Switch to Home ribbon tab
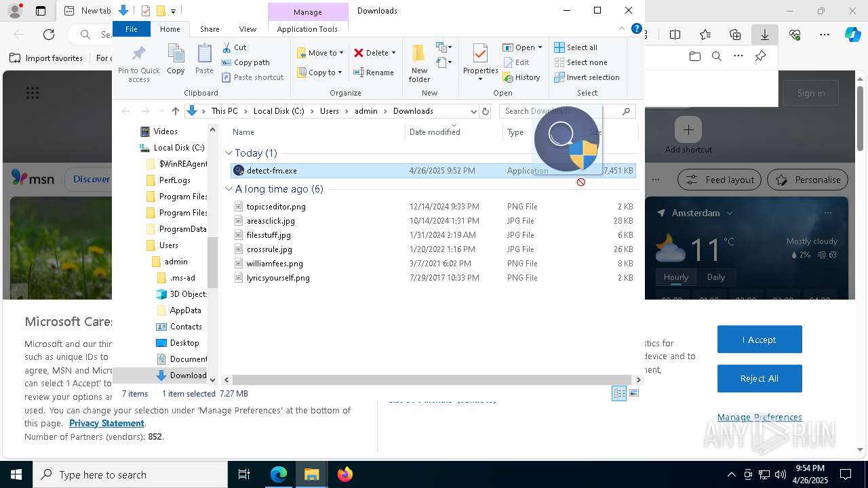The image size is (868, 488). click(x=170, y=29)
